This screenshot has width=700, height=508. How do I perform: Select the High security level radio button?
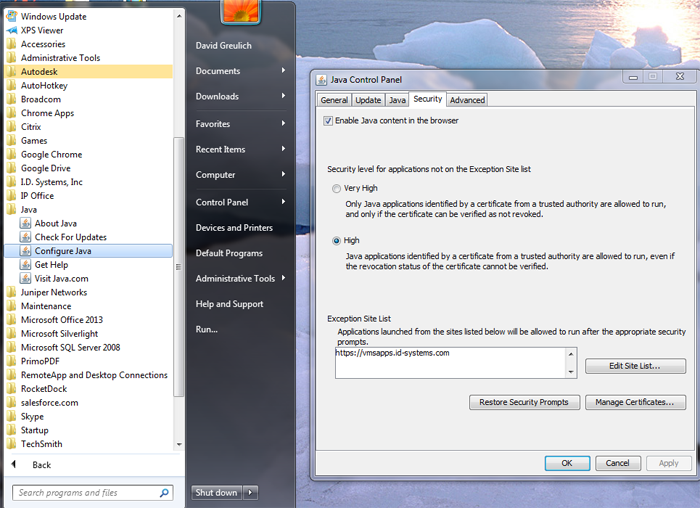(336, 240)
